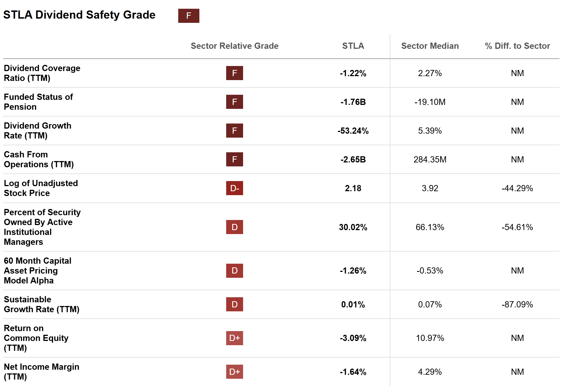Click the Sector Relative Grade column header
Viewport: 564px width, 392px height.
[234, 46]
